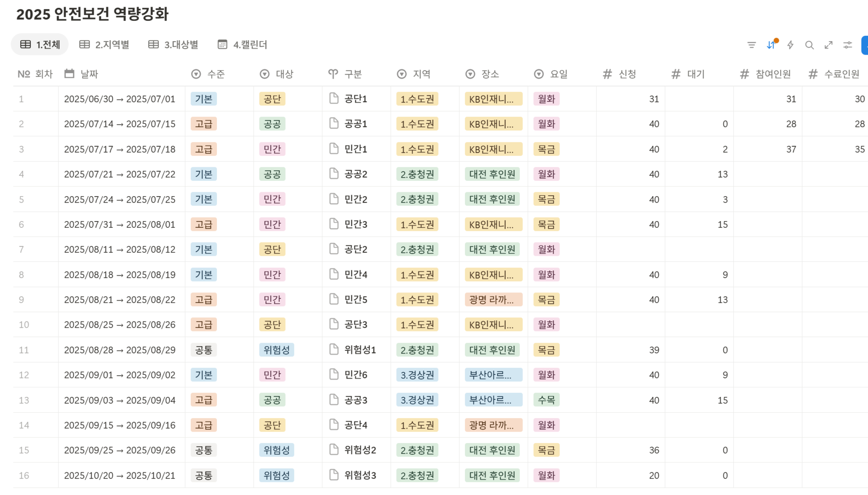Click 신청 cell showing 39

coord(654,350)
